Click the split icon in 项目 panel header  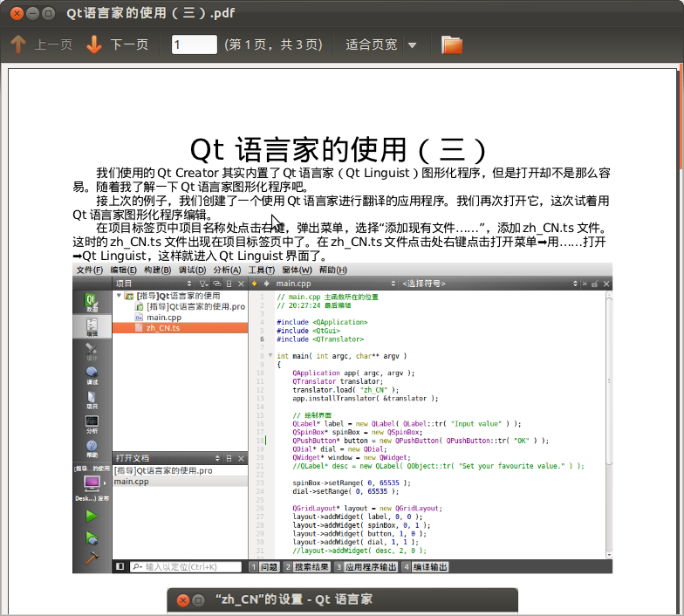pos(229,284)
